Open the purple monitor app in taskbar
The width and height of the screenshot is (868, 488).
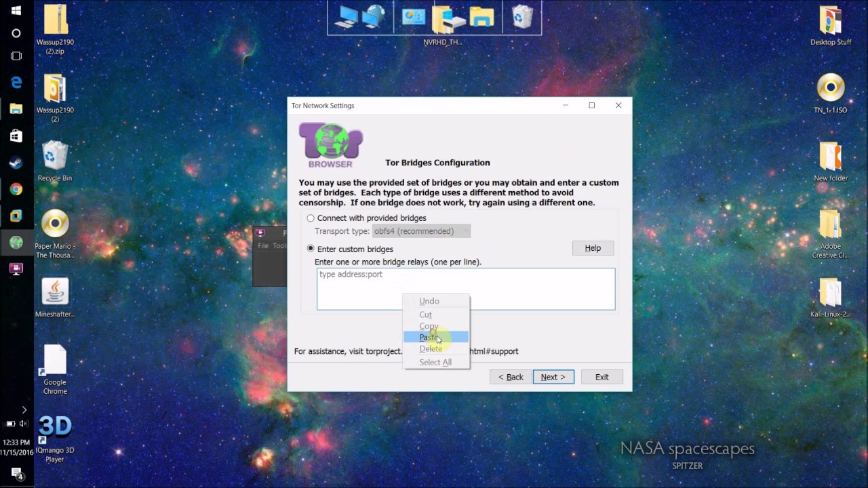click(x=16, y=269)
